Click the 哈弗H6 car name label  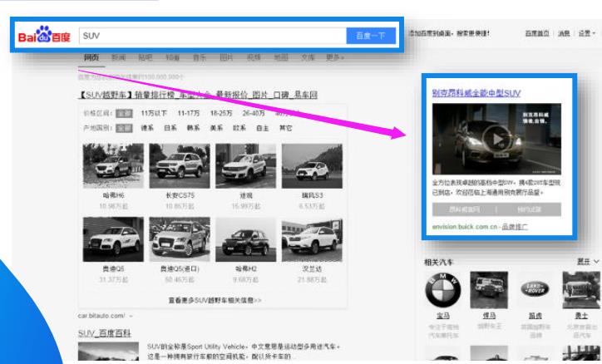tap(113, 195)
